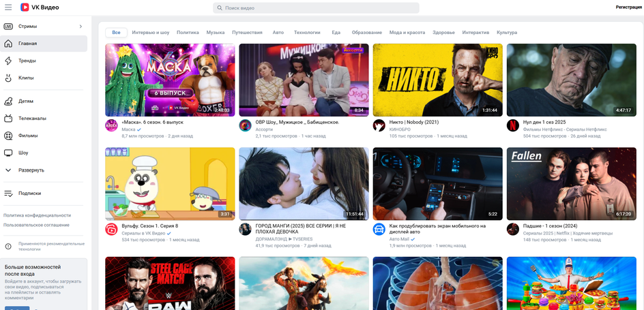The image size is (644, 310).
Task: Select the Образование tab
Action: pos(367,33)
